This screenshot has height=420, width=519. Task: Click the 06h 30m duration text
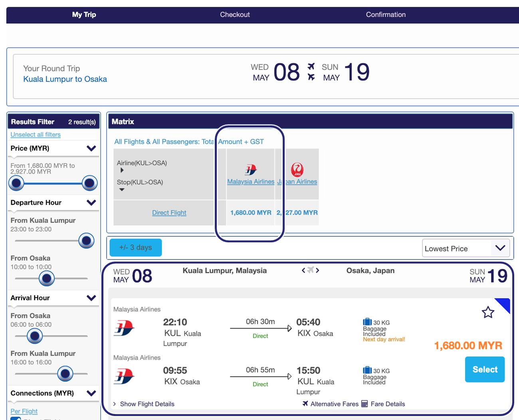click(260, 322)
